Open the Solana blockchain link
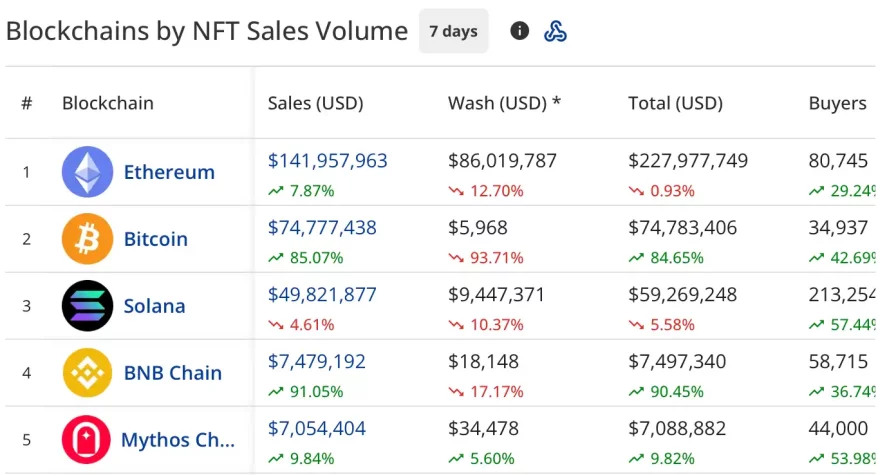 click(x=154, y=306)
